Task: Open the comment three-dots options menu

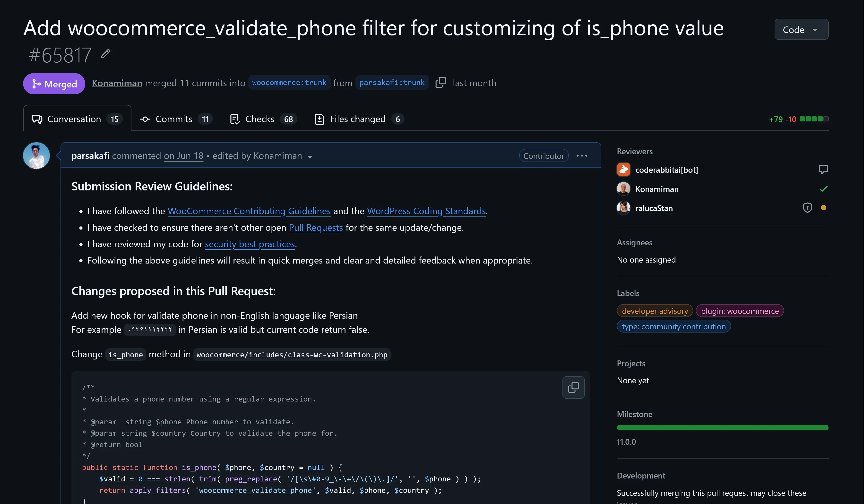Action: pos(582,156)
